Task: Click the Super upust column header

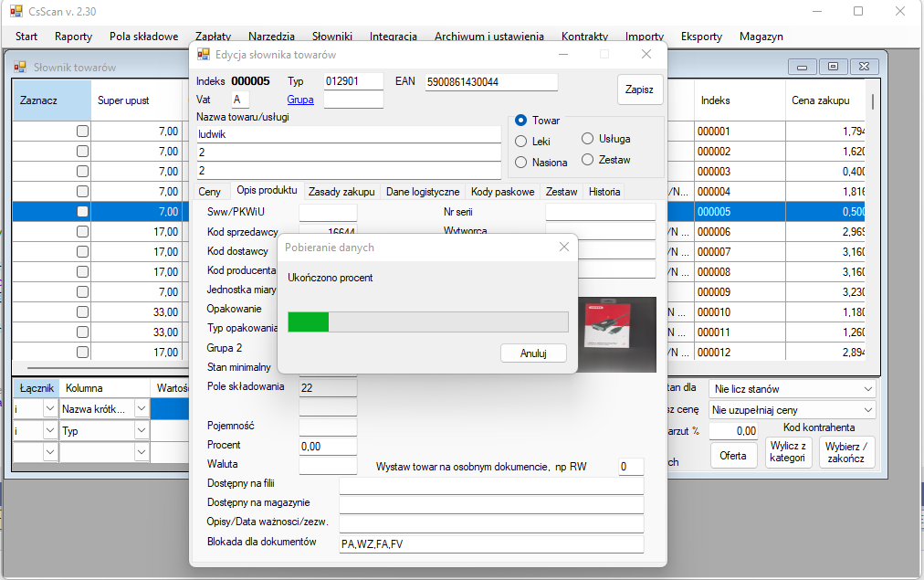Action: (x=139, y=100)
